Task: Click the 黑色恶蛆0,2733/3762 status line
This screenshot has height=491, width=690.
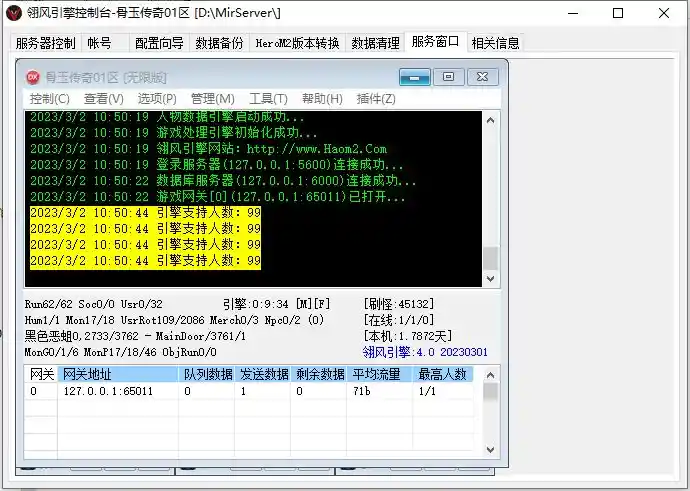Action: click(135, 336)
